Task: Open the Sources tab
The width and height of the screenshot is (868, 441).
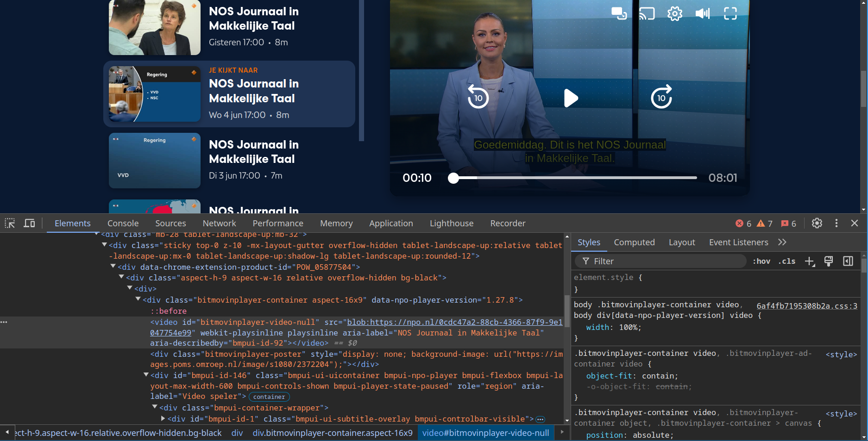Action: (170, 224)
